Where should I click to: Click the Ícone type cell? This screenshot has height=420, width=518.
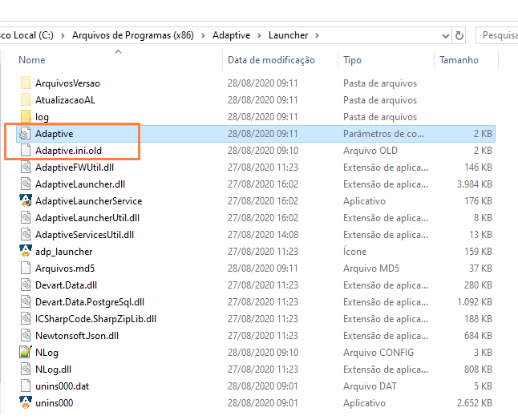pyautogui.click(x=354, y=252)
